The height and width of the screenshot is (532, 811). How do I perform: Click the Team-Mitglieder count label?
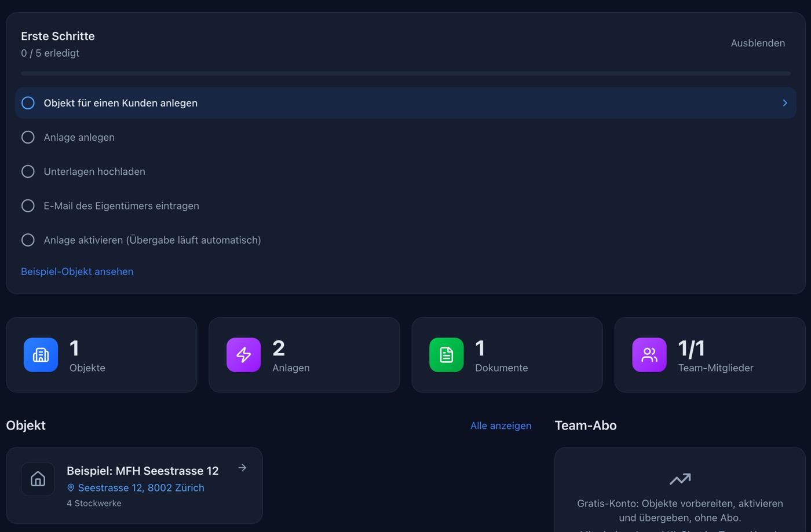click(x=716, y=368)
